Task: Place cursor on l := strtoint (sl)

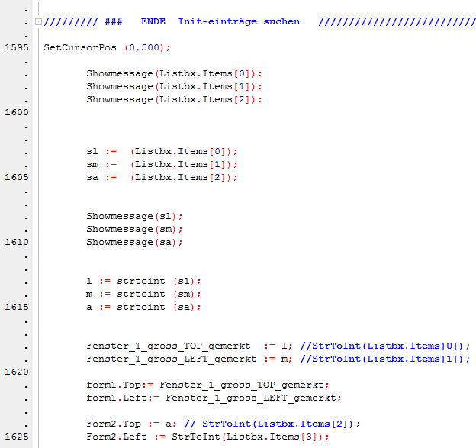Action: 143,281
